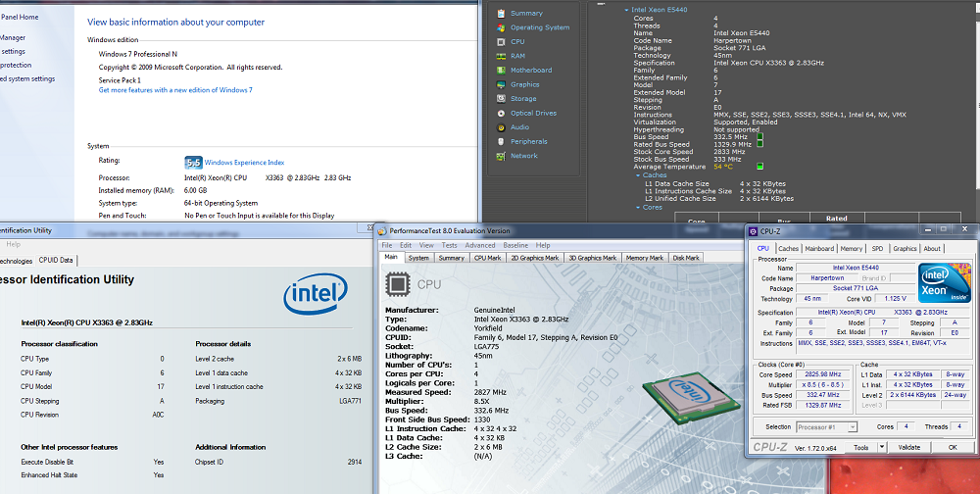Viewport: 980px width, 494px height.
Task: Click the green graph indicator beside Rated Bus Speed
Action: pyautogui.click(x=760, y=144)
